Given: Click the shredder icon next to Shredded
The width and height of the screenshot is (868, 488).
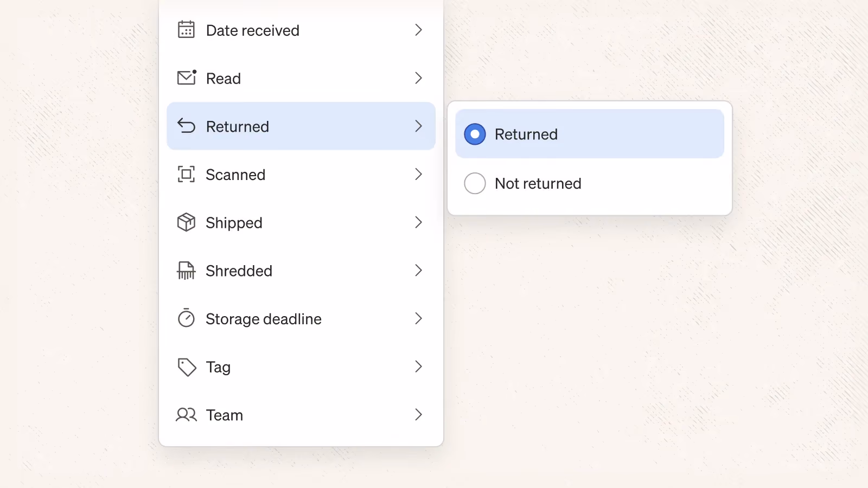Looking at the screenshot, I should click(186, 270).
